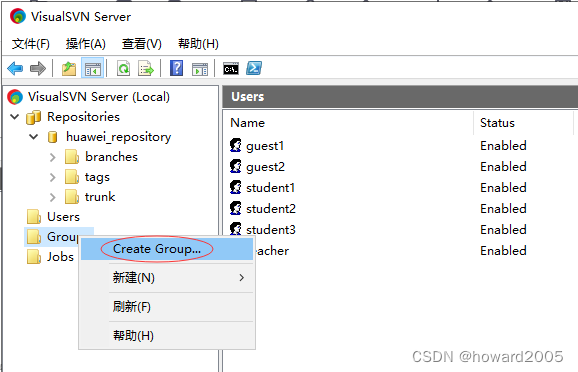
Task: Click the Repositories database icon
Action: tap(34, 117)
